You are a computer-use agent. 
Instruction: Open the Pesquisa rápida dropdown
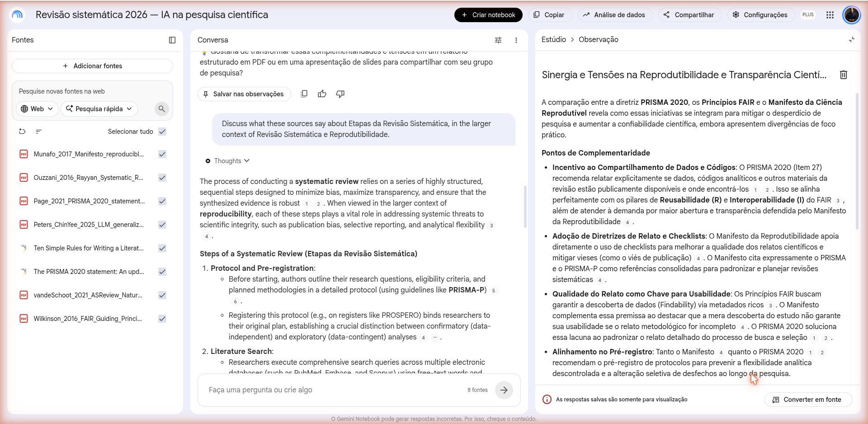[99, 109]
